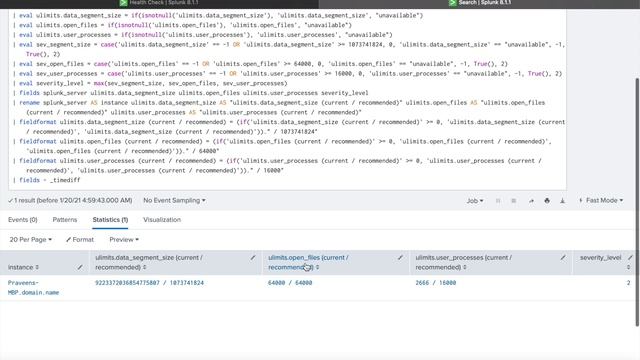The height and width of the screenshot is (360, 640).
Task: Click the share job arrow icon
Action: [x=531, y=200]
